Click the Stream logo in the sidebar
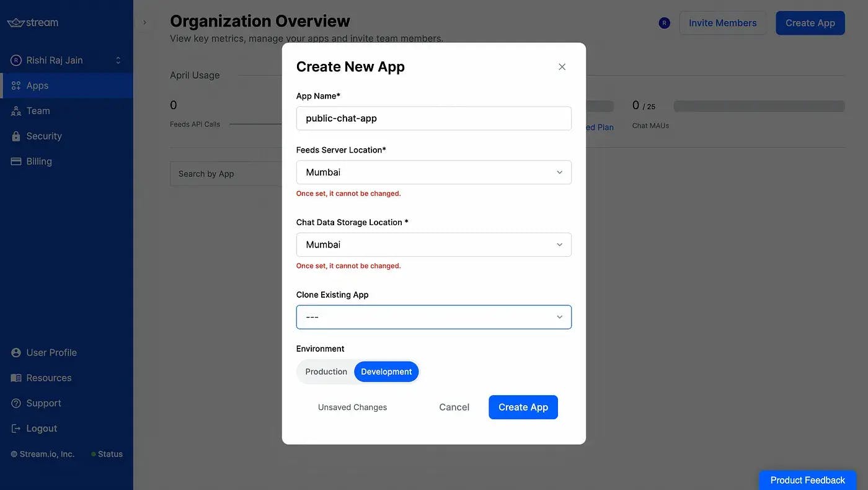The image size is (868, 490). click(x=33, y=23)
